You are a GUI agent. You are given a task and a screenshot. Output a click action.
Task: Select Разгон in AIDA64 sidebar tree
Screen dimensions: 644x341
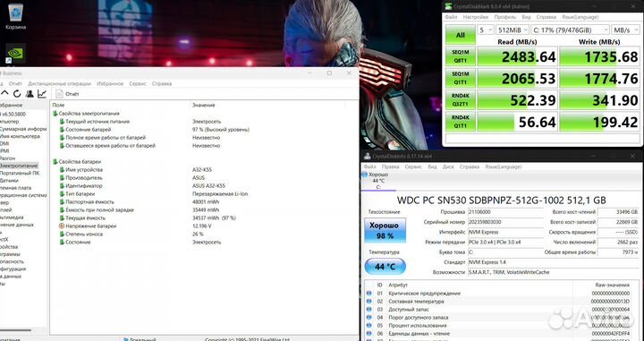8,158
